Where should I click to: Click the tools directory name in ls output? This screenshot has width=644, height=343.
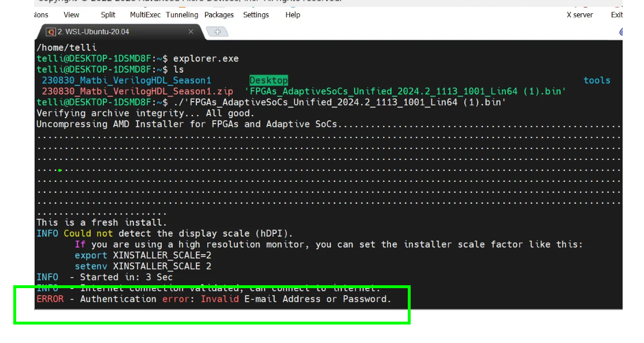click(597, 80)
